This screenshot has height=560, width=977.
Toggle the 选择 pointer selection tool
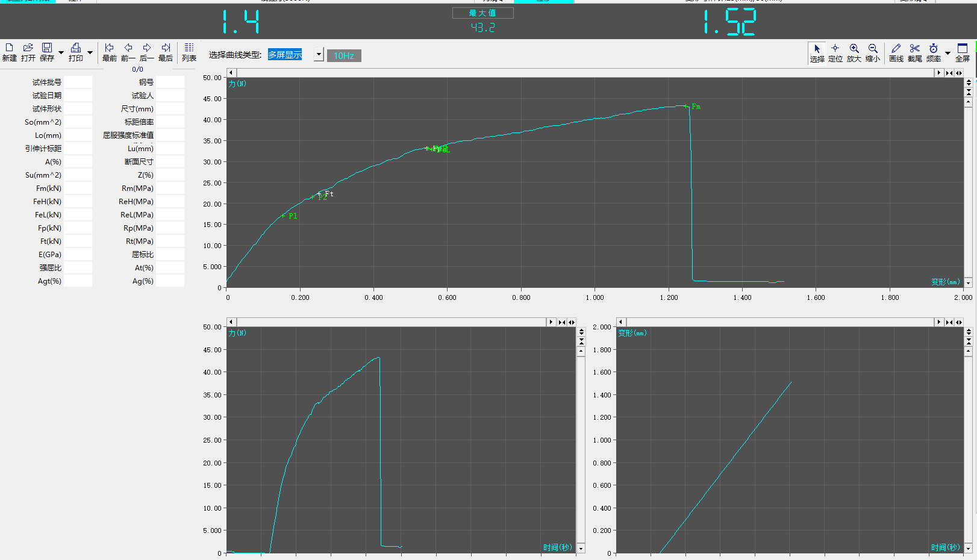pos(817,52)
